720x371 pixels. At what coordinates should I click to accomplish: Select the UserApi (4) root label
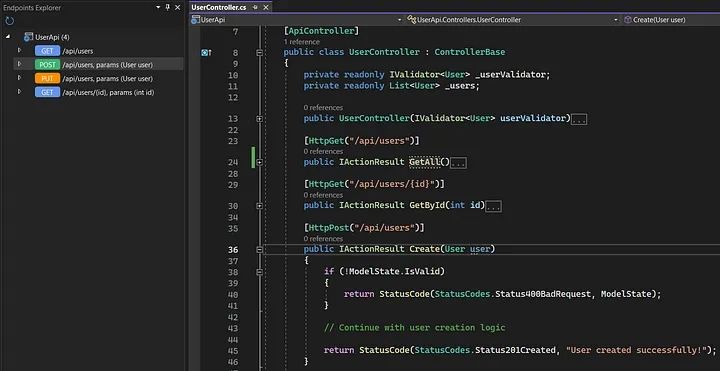point(52,37)
